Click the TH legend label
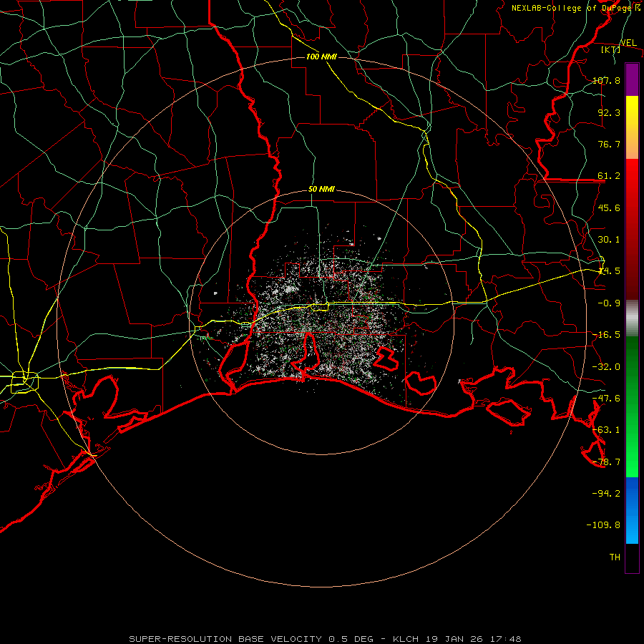Image resolution: width=644 pixels, height=644 pixels. [x=615, y=557]
